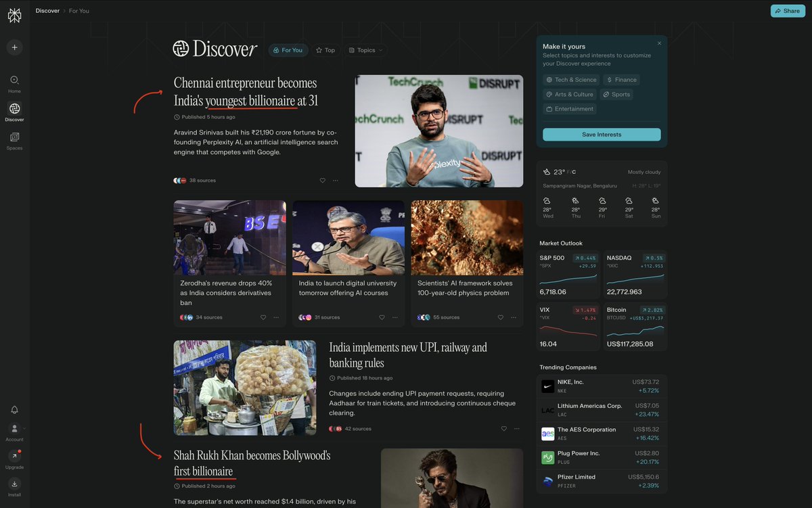Open The AES Corporation row

point(602,434)
